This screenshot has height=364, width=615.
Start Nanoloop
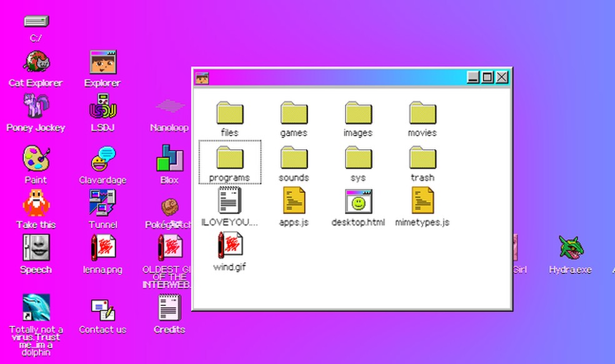click(169, 106)
